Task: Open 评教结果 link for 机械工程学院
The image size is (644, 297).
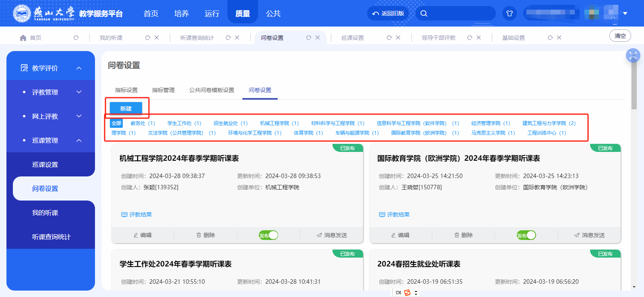Action: pos(137,215)
